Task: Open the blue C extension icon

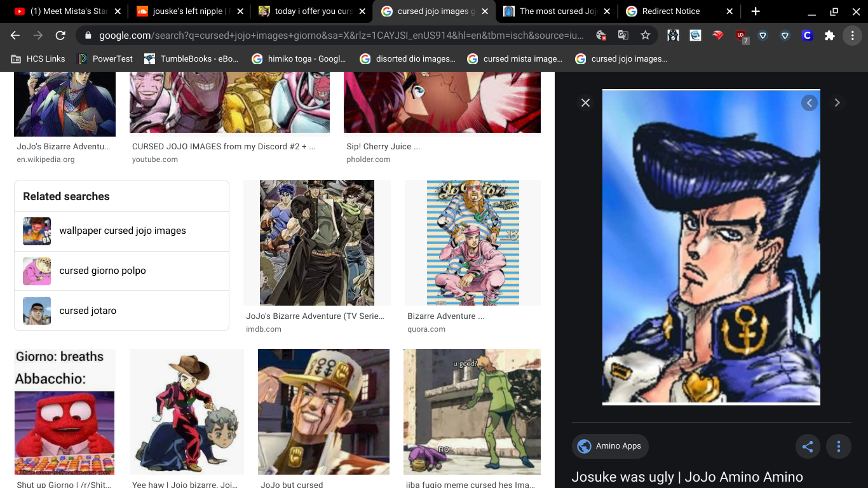Action: tap(807, 36)
